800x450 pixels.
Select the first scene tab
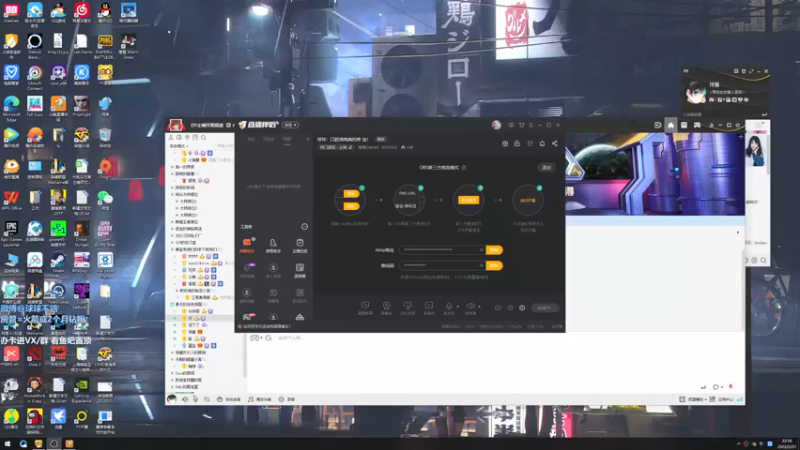(x=251, y=139)
